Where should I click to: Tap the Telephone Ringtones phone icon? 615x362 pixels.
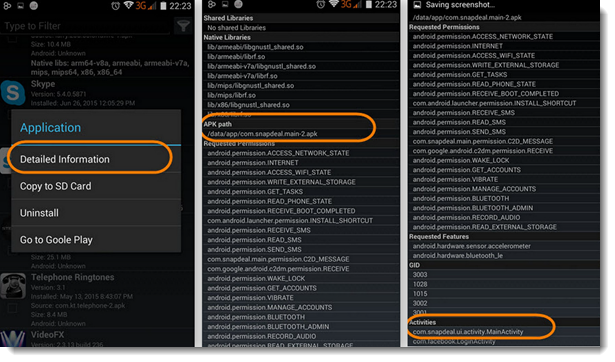pyautogui.click(x=13, y=286)
